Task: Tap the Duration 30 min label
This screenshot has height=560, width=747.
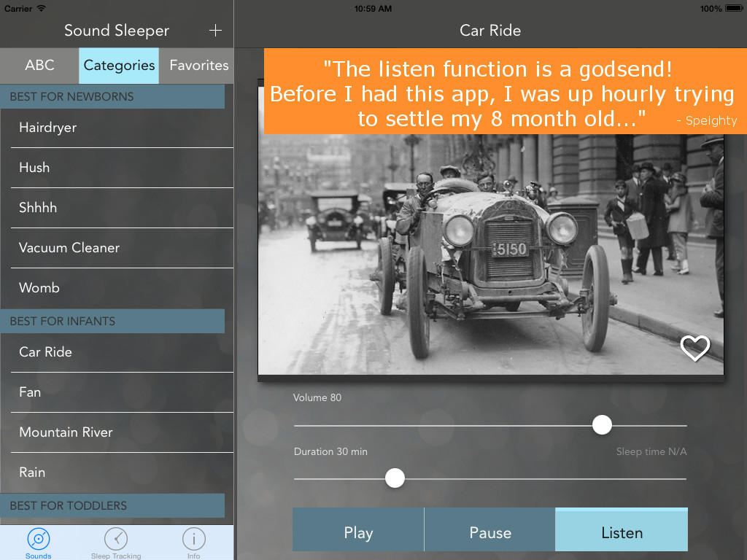Action: pos(330,451)
